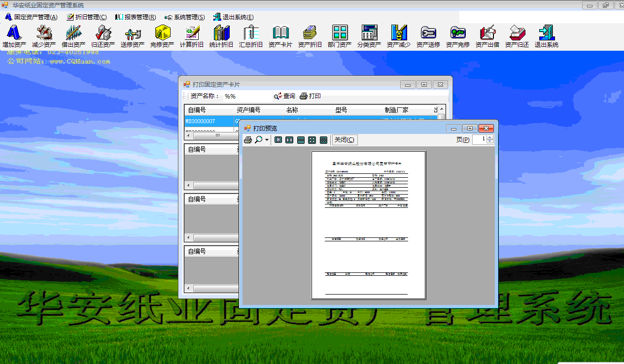Select single-page preview layout
The height and width of the screenshot is (364, 624).
coord(278,140)
